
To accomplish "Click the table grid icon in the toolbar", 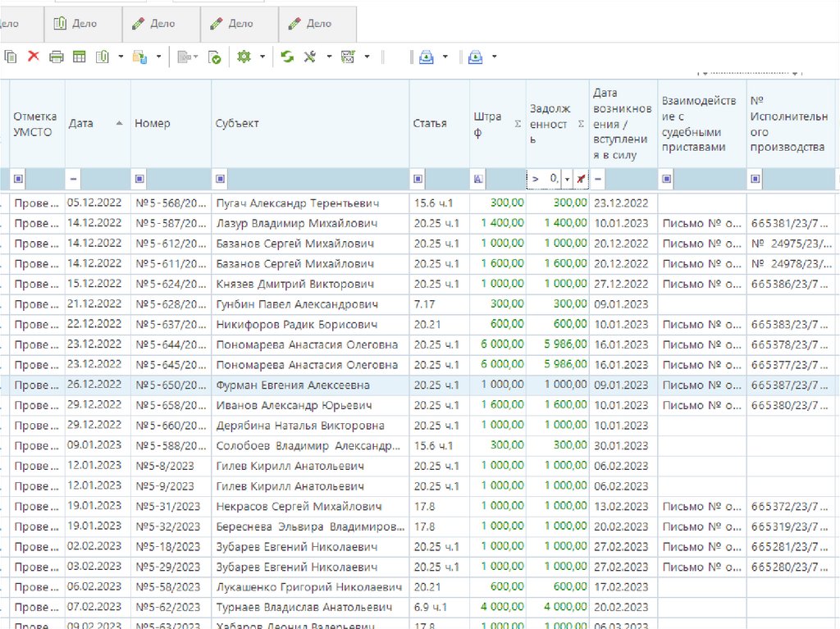I will pyautogui.click(x=80, y=57).
